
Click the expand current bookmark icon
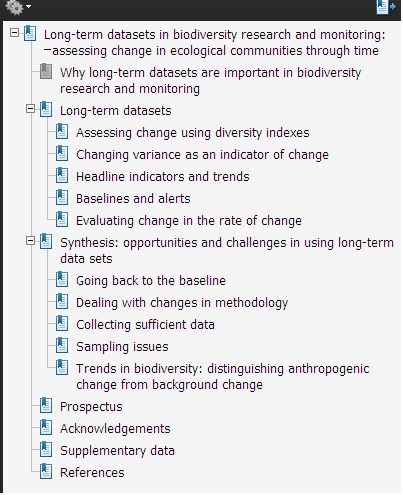(x=386, y=7)
